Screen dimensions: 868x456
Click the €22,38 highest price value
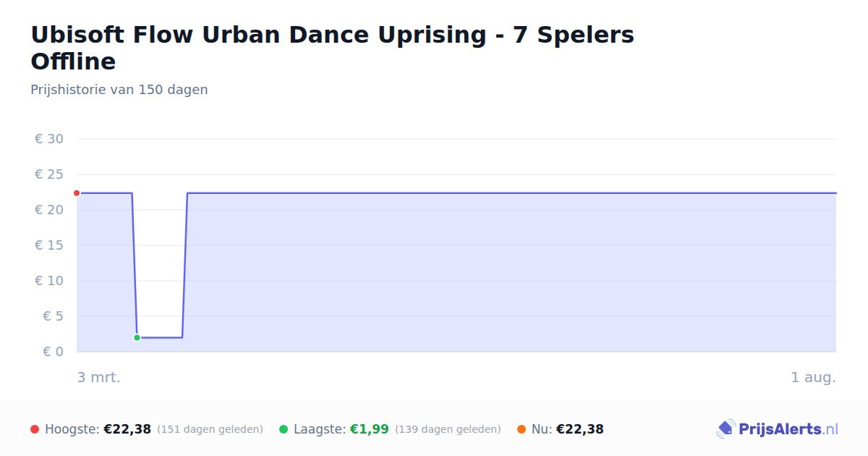[127, 429]
